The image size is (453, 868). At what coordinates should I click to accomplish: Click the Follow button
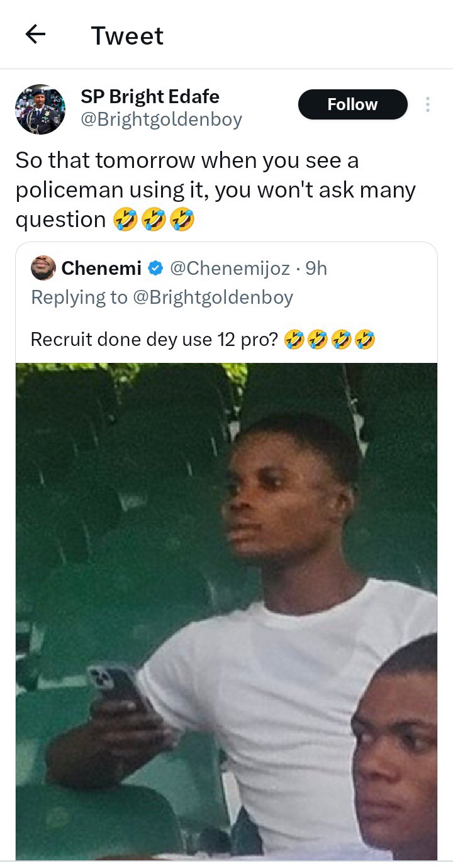tap(352, 104)
